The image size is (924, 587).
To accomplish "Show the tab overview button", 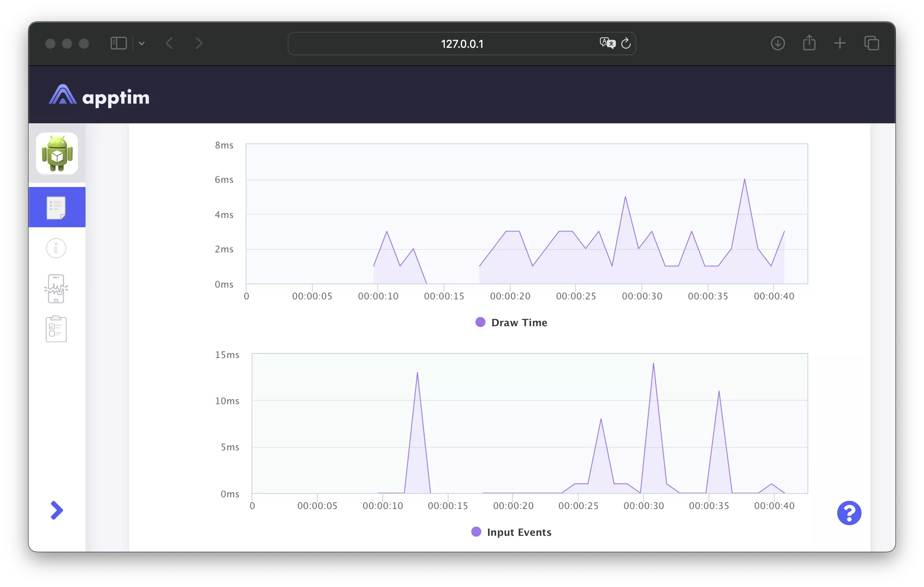I will [x=872, y=43].
